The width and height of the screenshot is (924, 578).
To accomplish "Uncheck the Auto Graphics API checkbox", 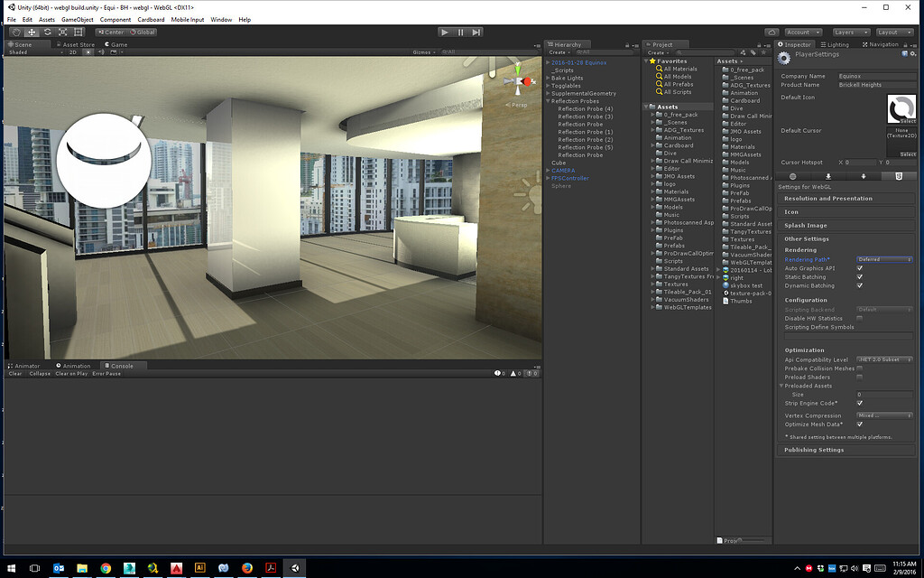I will coord(859,268).
